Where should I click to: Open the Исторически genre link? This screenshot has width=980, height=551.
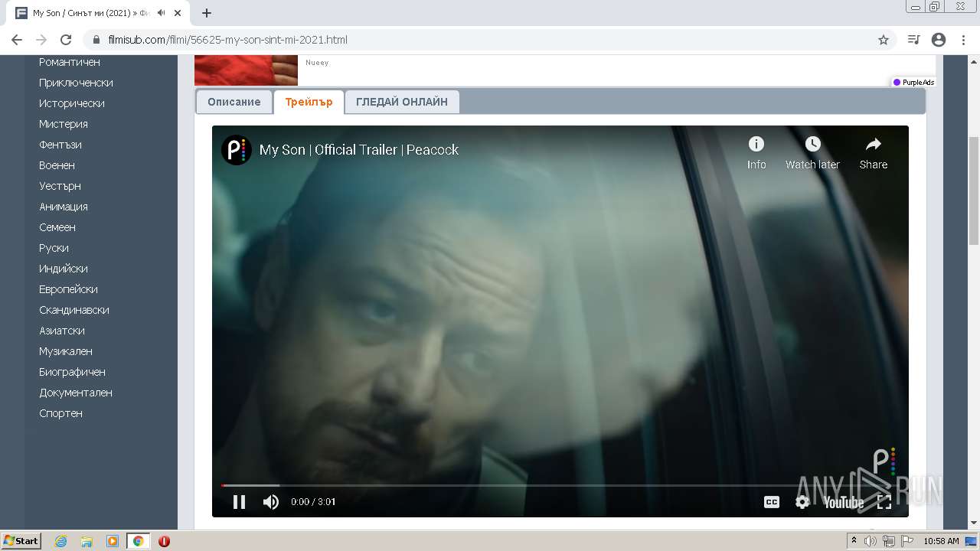coord(72,103)
